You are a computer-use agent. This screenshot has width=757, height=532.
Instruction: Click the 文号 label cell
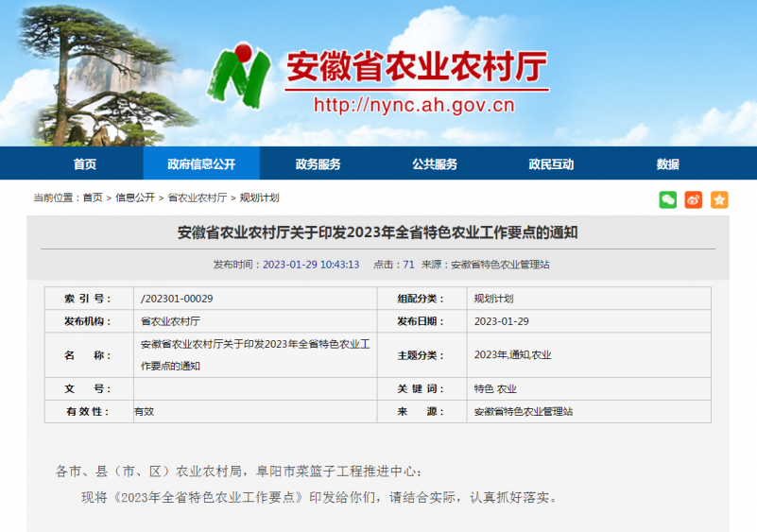coord(89,389)
